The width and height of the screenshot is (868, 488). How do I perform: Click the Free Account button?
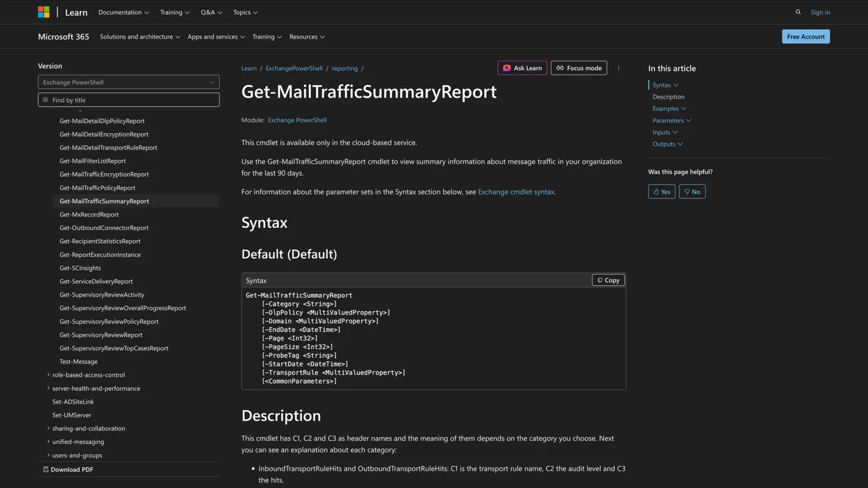[x=806, y=36]
